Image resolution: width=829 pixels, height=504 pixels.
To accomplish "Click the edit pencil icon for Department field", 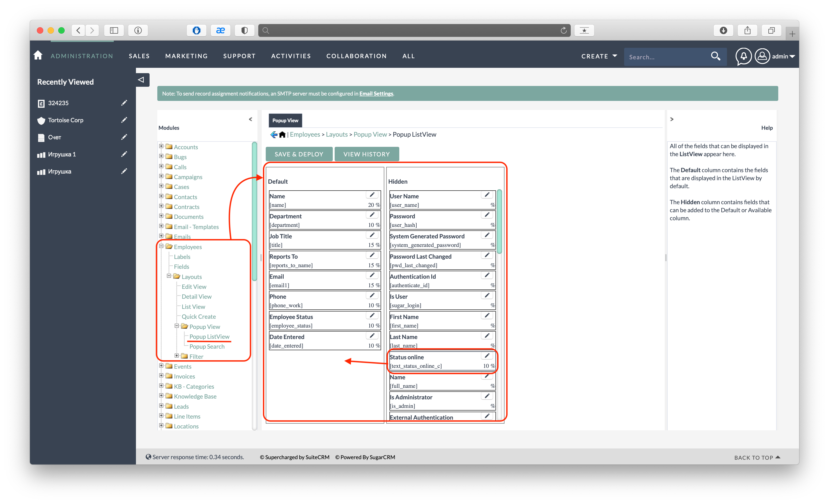I will 371,215.
